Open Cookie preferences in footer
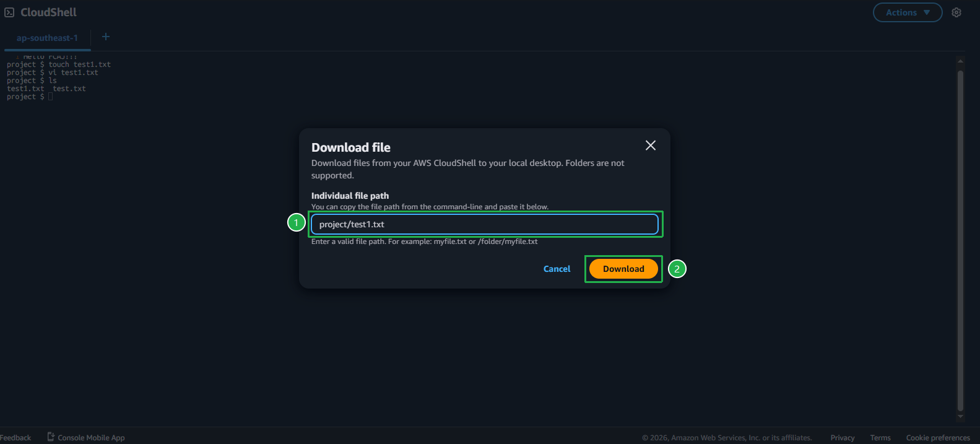This screenshot has width=980, height=444. pos(938,438)
